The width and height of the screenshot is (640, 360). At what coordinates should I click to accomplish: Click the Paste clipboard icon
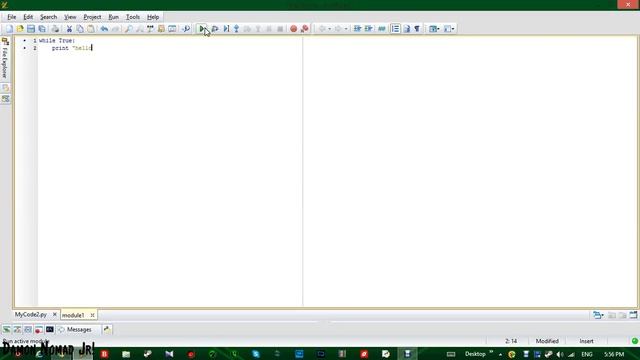(91, 29)
